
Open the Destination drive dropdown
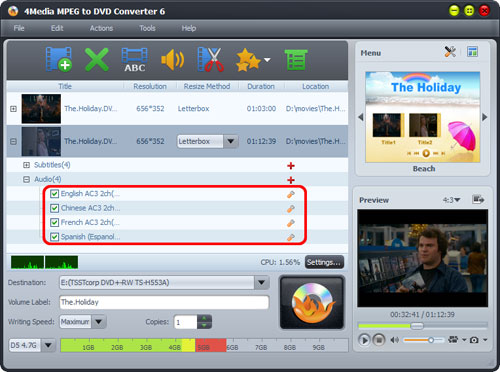262,283
